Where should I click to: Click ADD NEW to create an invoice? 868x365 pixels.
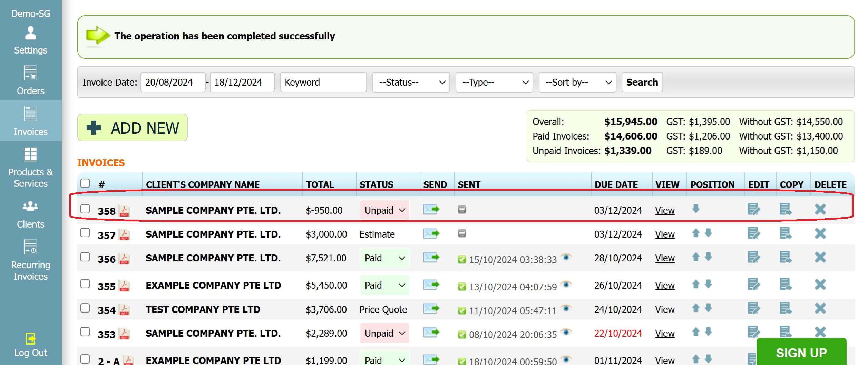point(133,128)
